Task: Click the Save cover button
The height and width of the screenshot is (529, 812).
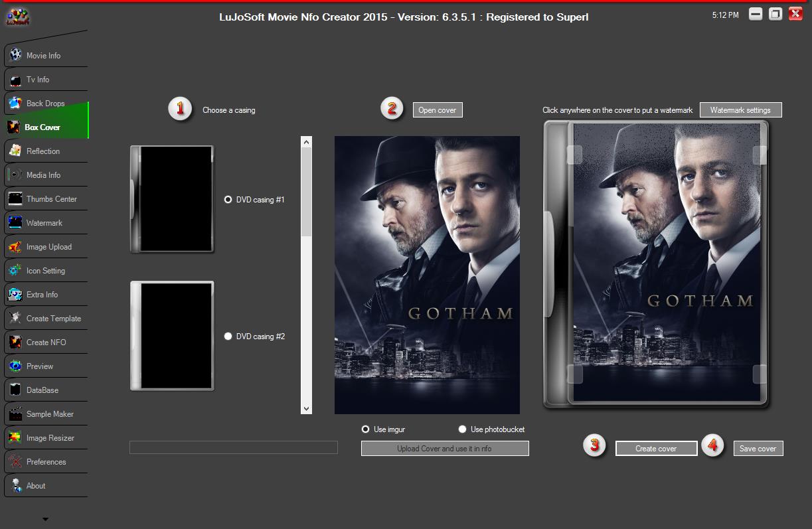Action: [x=758, y=449]
